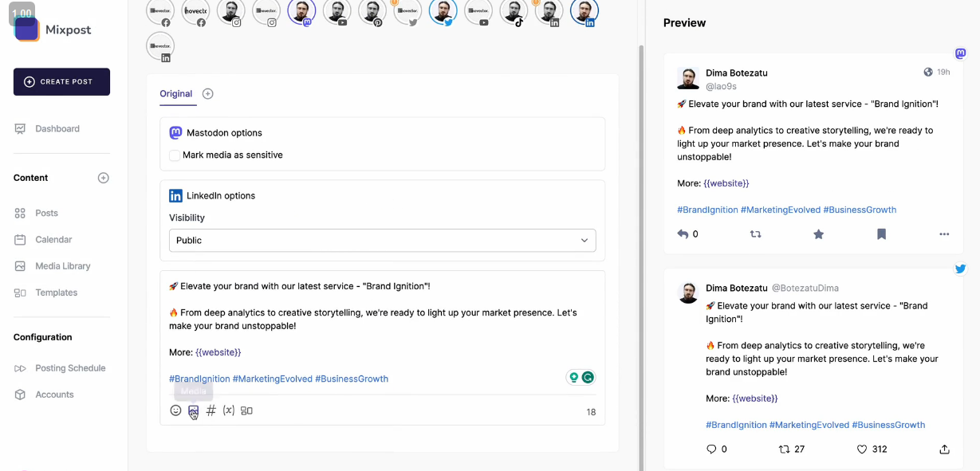Open the Posting Schedule link
The width and height of the screenshot is (980, 471).
click(x=70, y=368)
